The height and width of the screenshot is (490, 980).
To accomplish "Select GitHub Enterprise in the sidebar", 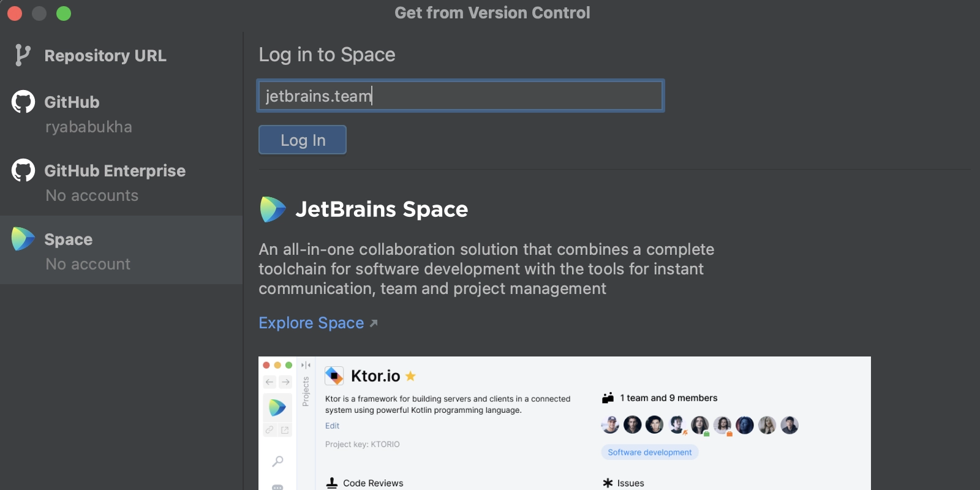I will click(121, 183).
